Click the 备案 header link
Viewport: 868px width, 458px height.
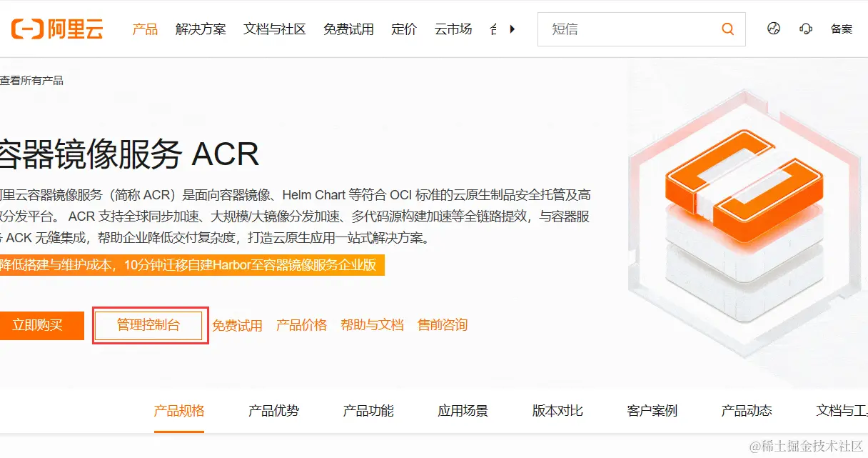coord(842,29)
